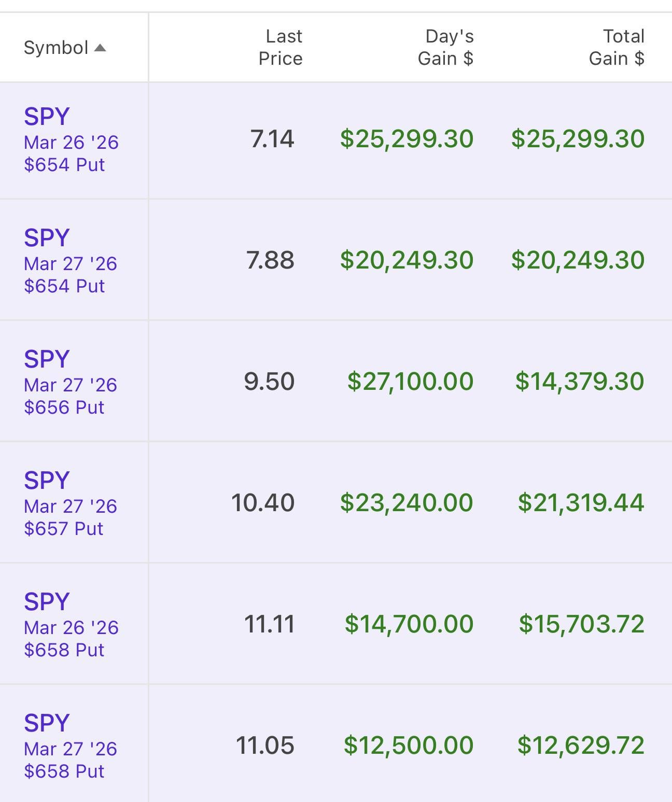Screen dimensions: 672x802
Task: Sort by Total Gain $ column
Action: 617,47
